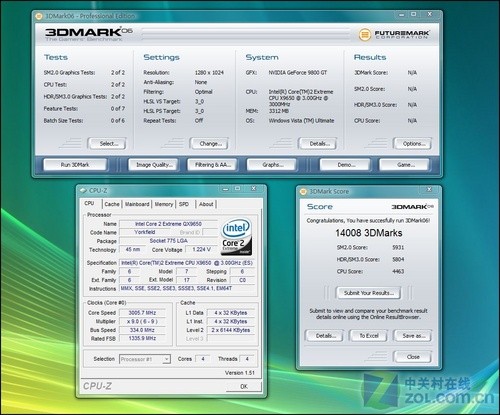
Task: Click the Version 1.51 text in CPU-Z
Action: click(x=240, y=373)
